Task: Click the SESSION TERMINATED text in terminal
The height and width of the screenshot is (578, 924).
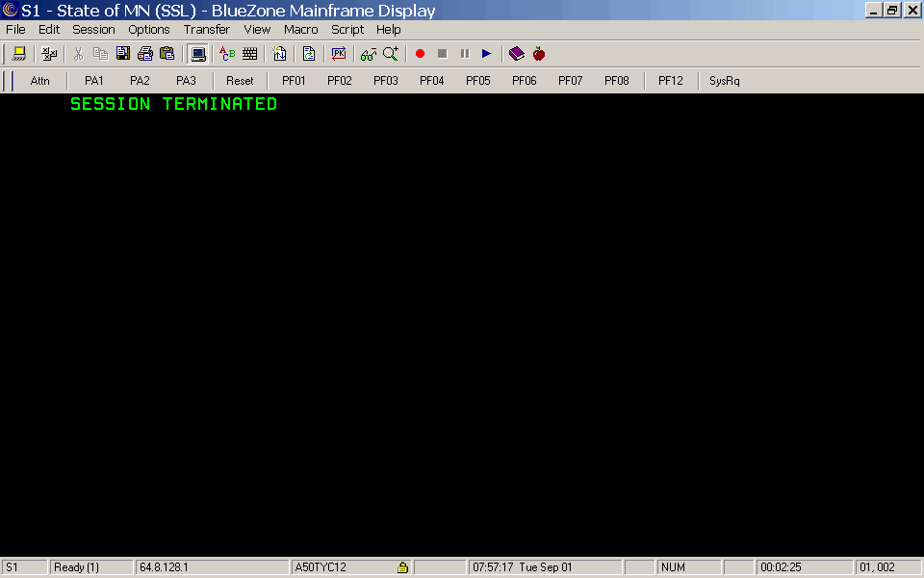Action: pyautogui.click(x=173, y=104)
